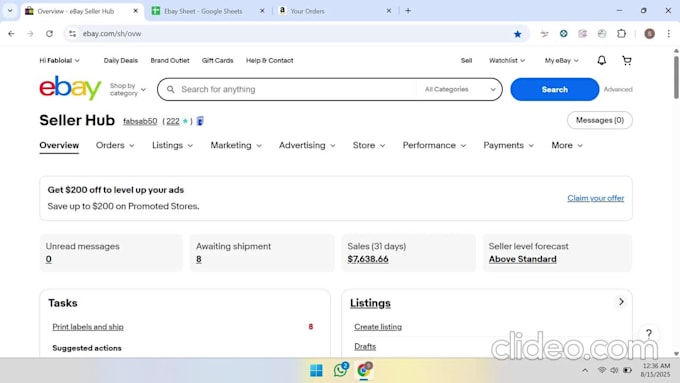Open the tab search dropdown arrow

(x=10, y=11)
